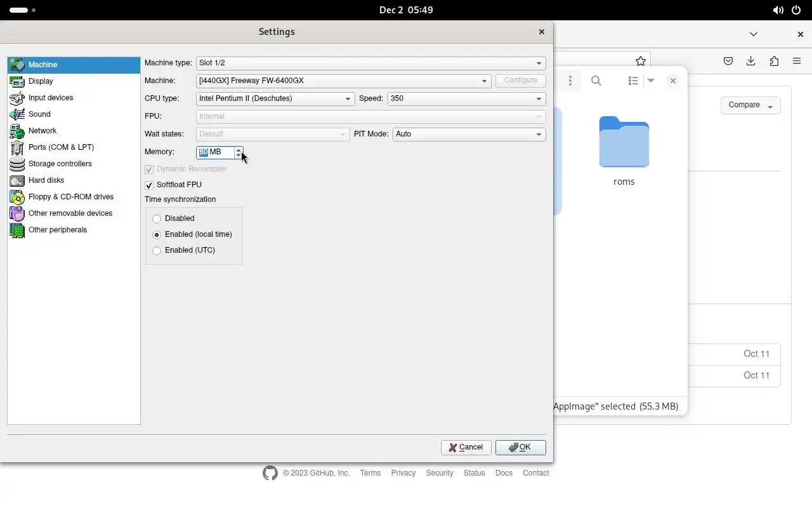Open the Docs link in footer
The image size is (812, 508).
pos(504,473)
